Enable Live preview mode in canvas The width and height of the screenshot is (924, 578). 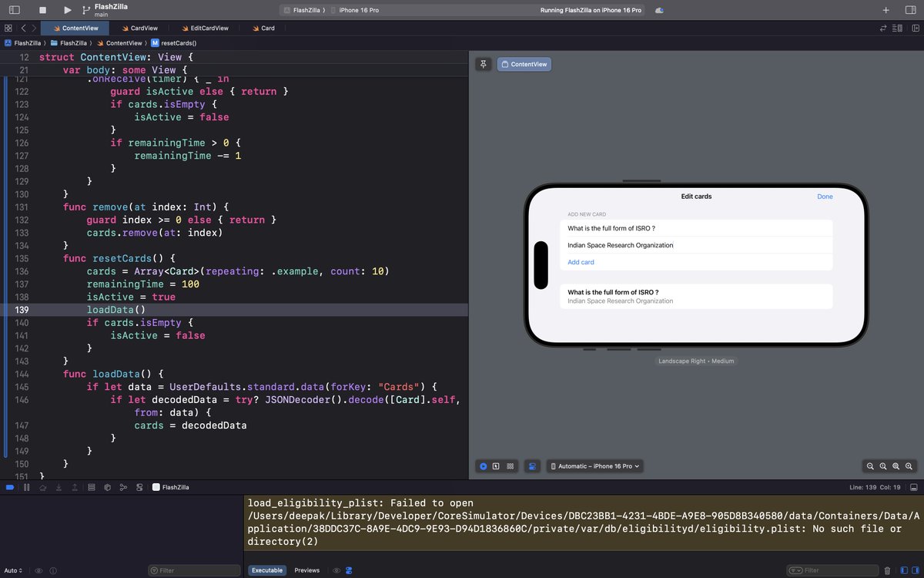click(484, 466)
